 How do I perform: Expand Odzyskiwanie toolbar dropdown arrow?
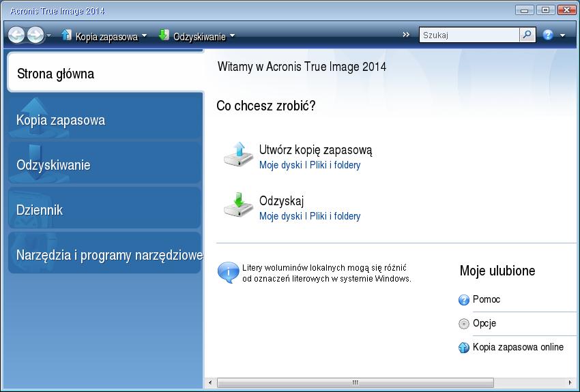tap(232, 36)
